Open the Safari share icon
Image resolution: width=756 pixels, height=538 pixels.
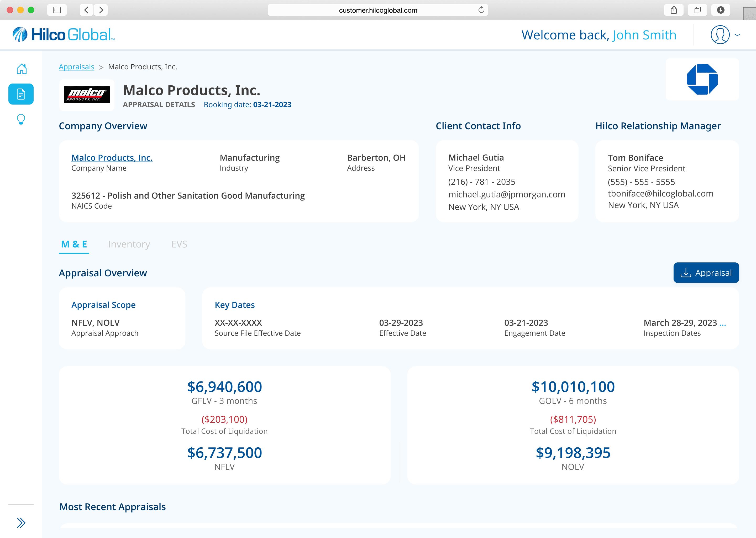pyautogui.click(x=674, y=10)
